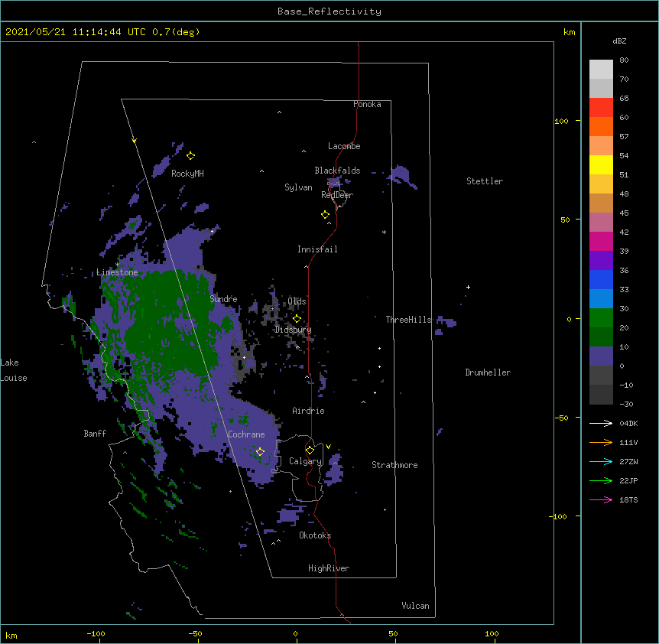Click the Olds label
This screenshot has height=644, width=659.
(297, 301)
